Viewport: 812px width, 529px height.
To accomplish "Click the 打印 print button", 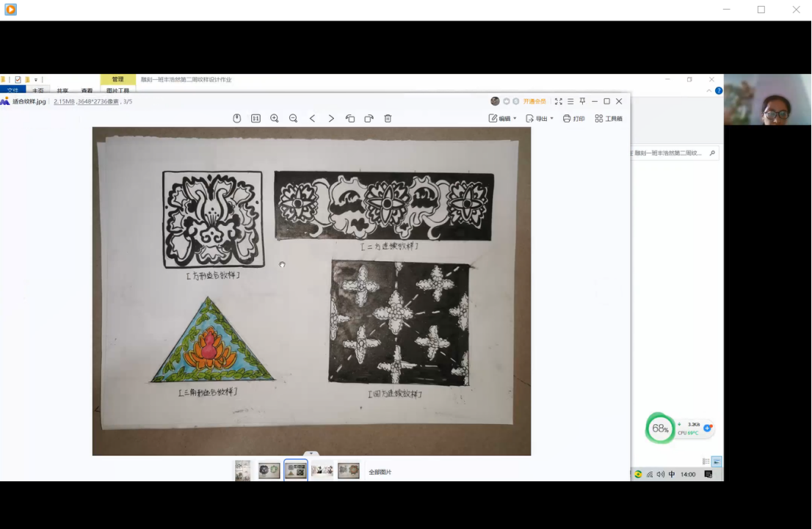I will 574,118.
